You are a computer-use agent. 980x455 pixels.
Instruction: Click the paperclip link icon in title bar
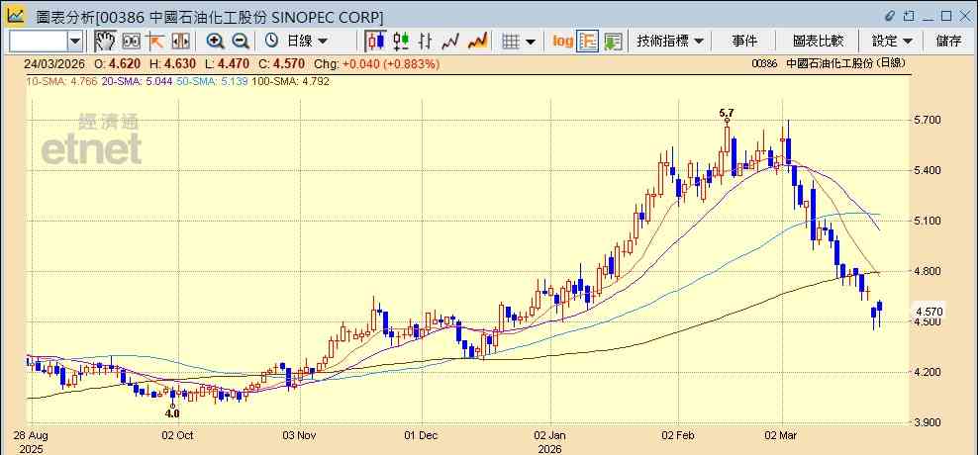click(891, 16)
